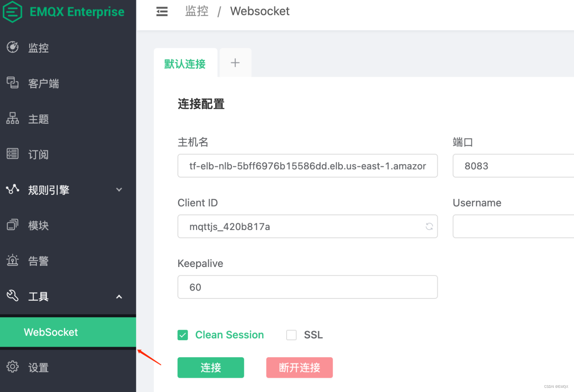Viewport: 574px width, 392px height.
Task: Open the 告警 menu item
Action: (x=68, y=261)
